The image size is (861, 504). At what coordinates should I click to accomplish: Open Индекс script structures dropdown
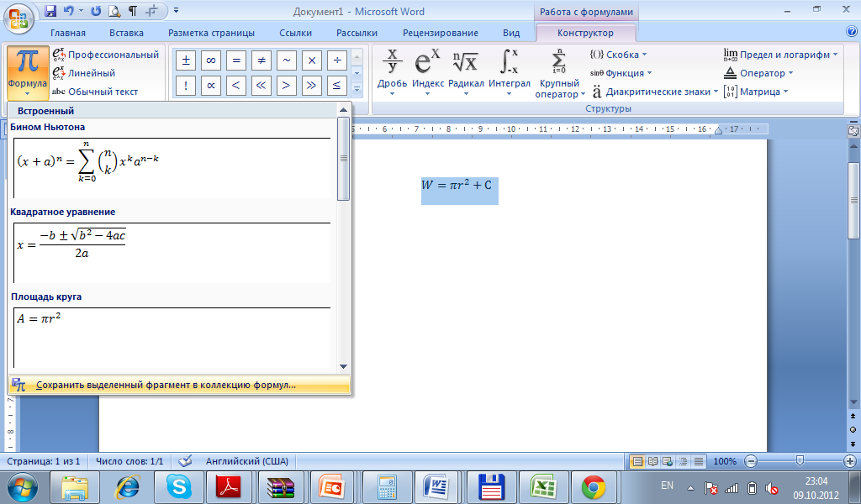(428, 73)
